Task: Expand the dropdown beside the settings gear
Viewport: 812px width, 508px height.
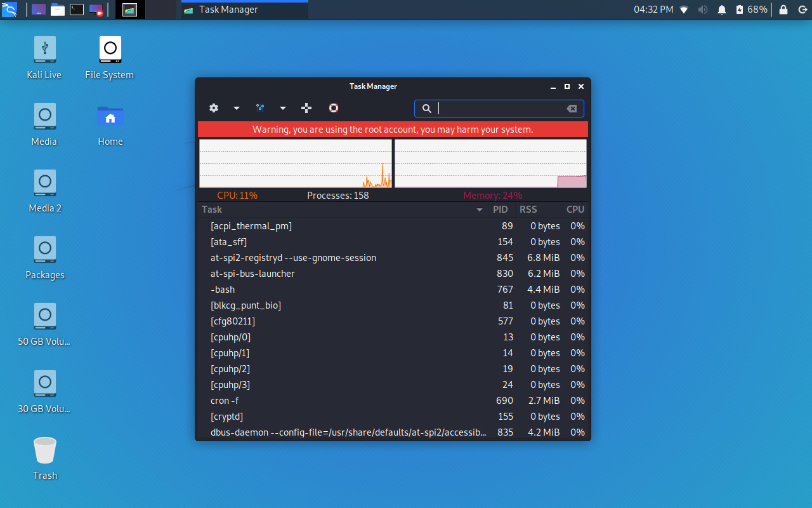Action: pyautogui.click(x=236, y=108)
